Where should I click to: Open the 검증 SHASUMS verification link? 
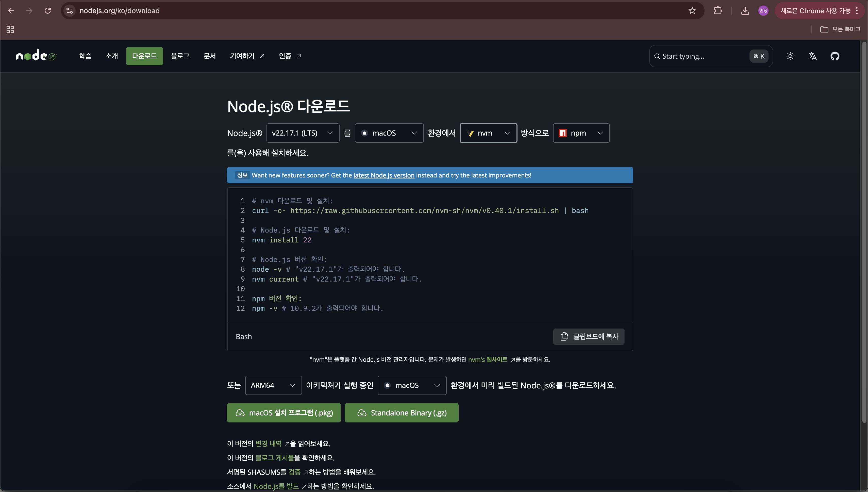(294, 472)
